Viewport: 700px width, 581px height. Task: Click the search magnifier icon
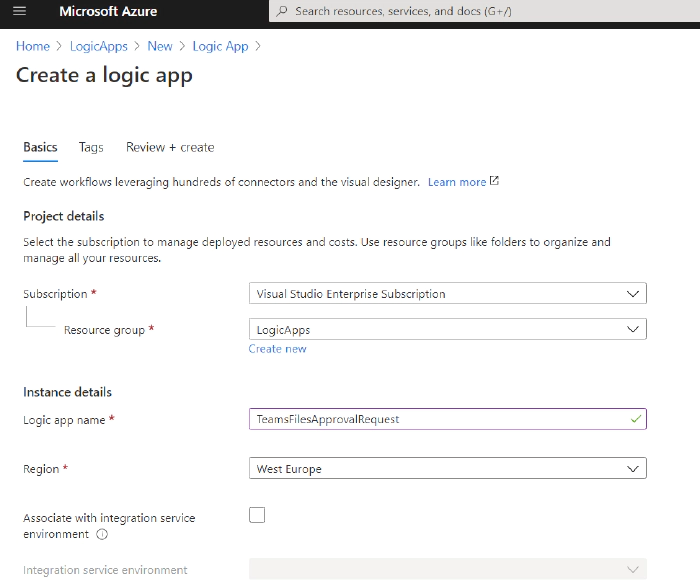pos(282,11)
